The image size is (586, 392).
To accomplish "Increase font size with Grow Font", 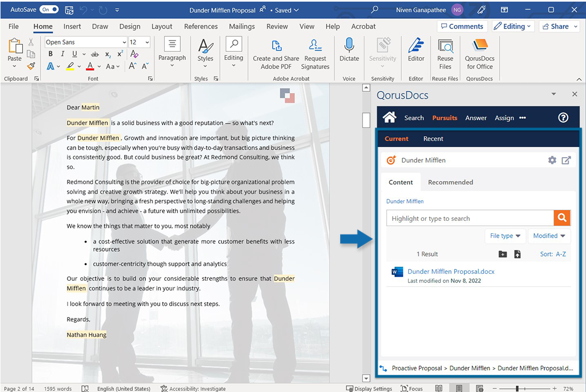I will [x=132, y=66].
